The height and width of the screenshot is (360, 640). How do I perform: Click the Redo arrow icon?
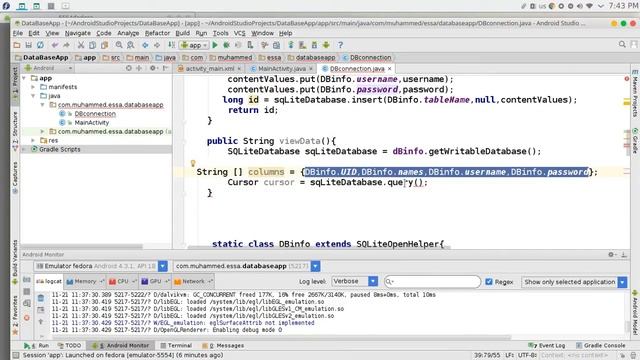tap(66, 45)
